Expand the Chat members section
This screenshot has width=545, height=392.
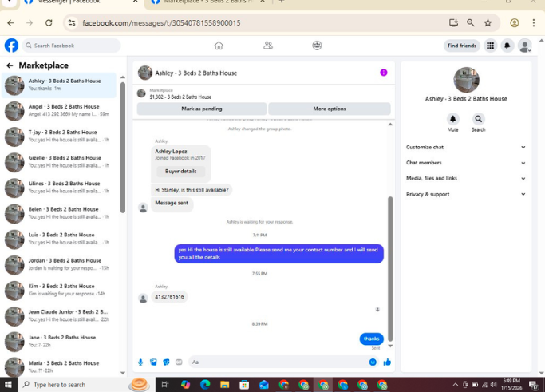(x=466, y=163)
